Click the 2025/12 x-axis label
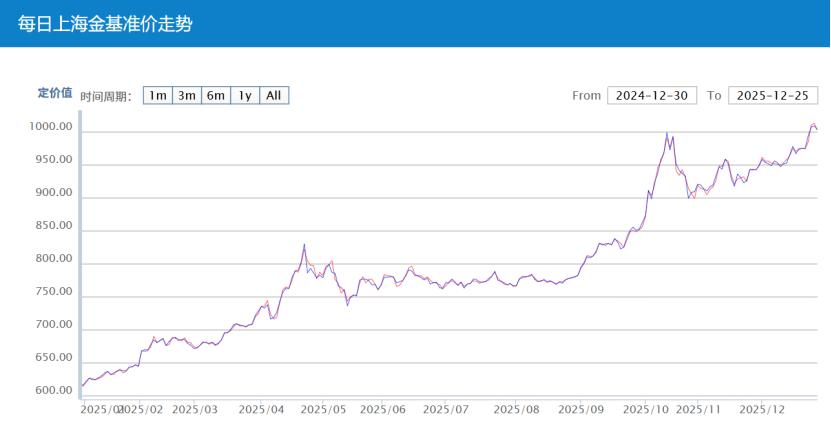The width and height of the screenshot is (831, 421). click(762, 409)
